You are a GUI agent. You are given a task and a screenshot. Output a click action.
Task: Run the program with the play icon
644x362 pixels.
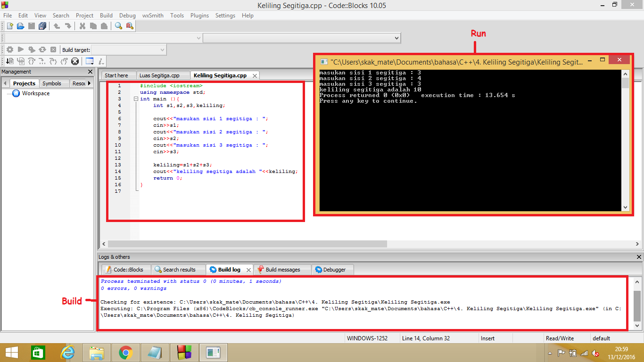point(21,49)
